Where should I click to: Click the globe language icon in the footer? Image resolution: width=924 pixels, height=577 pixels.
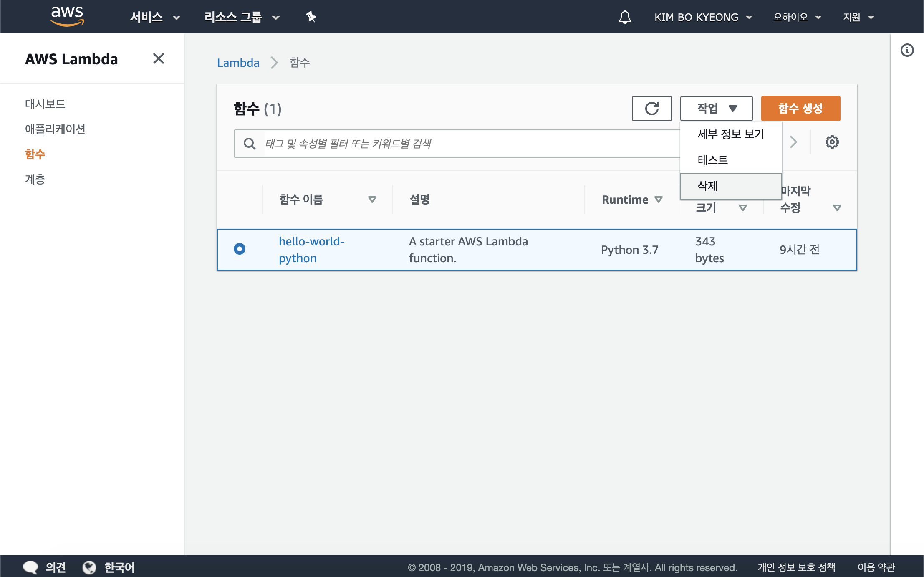89,567
